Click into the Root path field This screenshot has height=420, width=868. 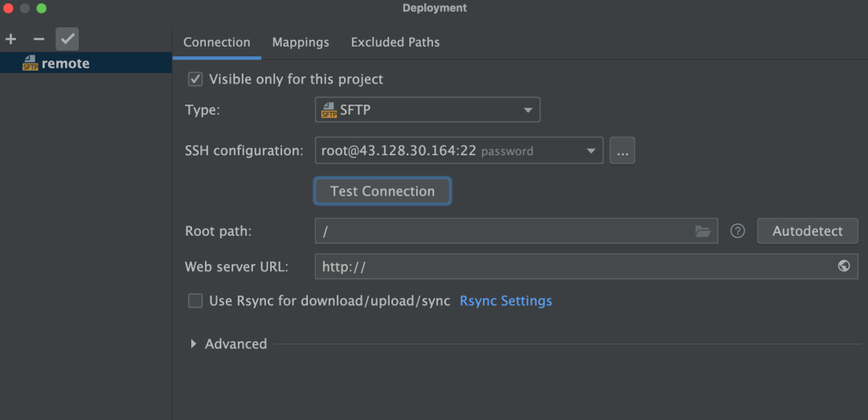click(502, 231)
